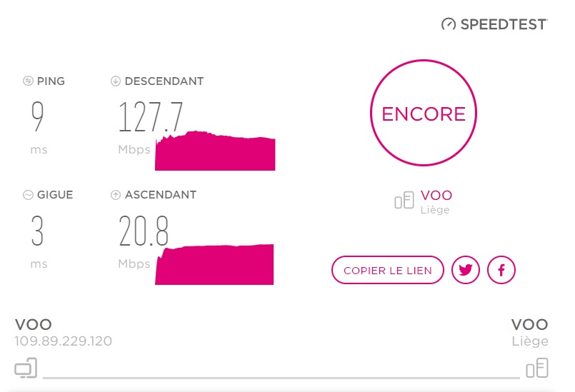Click the download arrow icon beside DESCENDANT
The image size is (575, 392).
(116, 81)
